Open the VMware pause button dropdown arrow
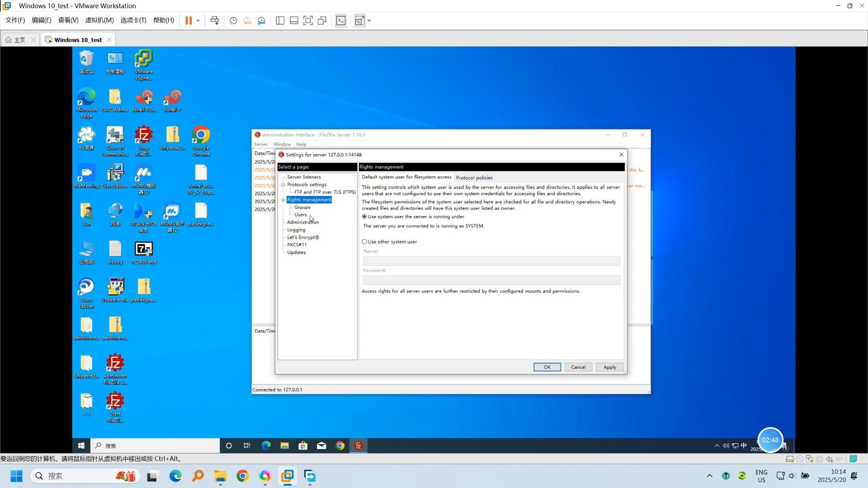This screenshot has height=488, width=868. (198, 21)
